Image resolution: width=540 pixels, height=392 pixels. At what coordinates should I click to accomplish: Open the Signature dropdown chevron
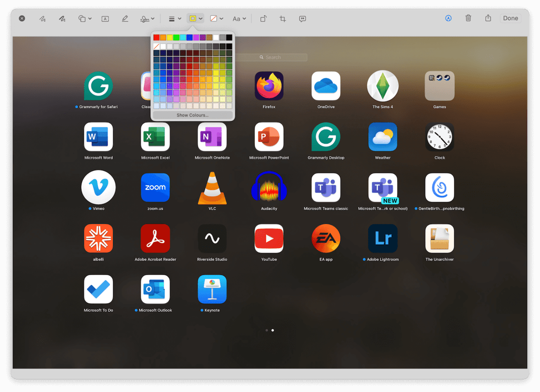click(x=153, y=19)
